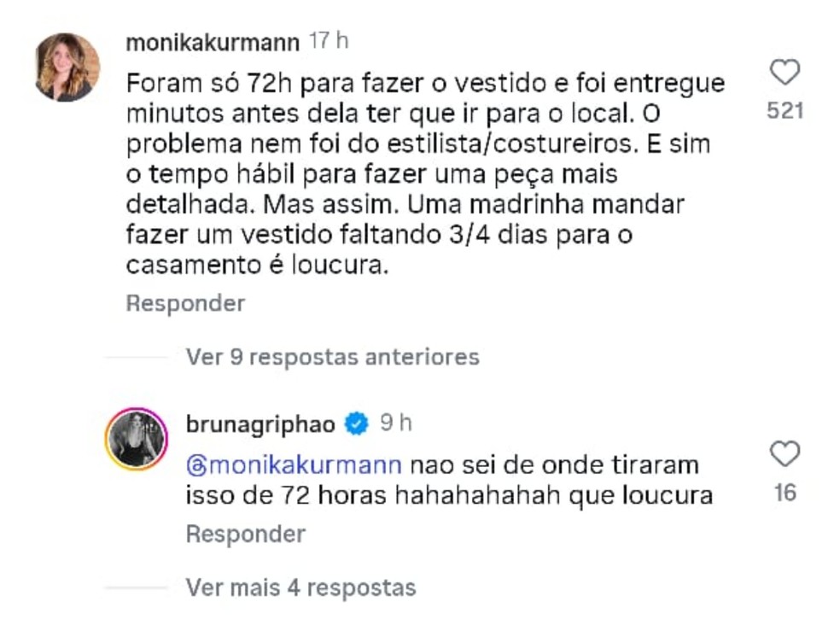
Task: Open the brunagriphao username link
Action: click(x=261, y=423)
